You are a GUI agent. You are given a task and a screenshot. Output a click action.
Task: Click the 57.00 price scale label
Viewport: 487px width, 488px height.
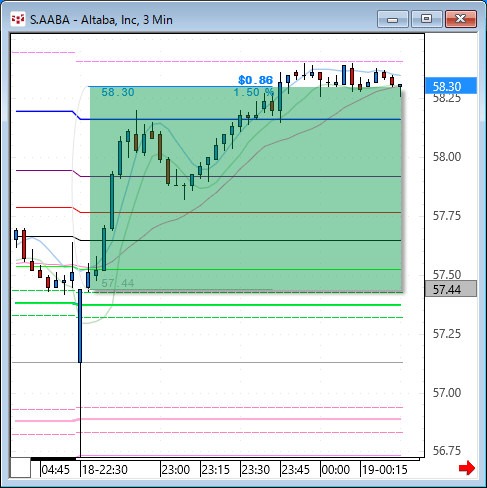447,393
